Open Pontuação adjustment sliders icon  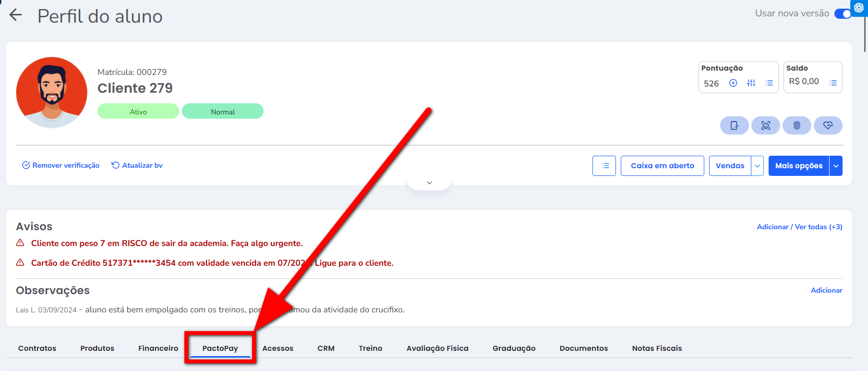[751, 83]
